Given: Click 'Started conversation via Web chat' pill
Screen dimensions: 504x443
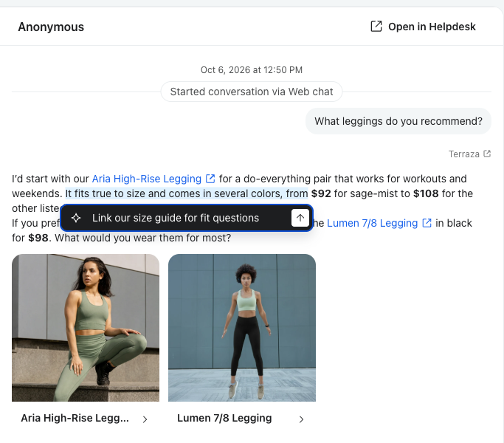Looking at the screenshot, I should click(x=252, y=92).
